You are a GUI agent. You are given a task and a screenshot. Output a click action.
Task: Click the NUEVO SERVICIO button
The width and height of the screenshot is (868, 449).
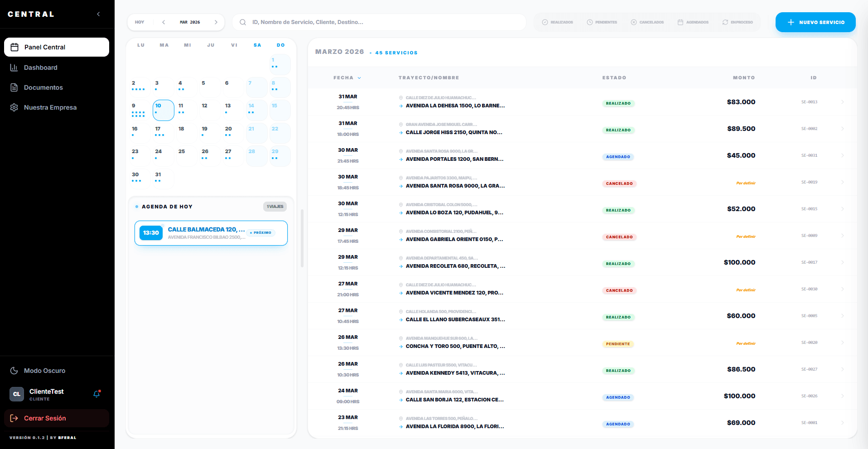coord(815,22)
